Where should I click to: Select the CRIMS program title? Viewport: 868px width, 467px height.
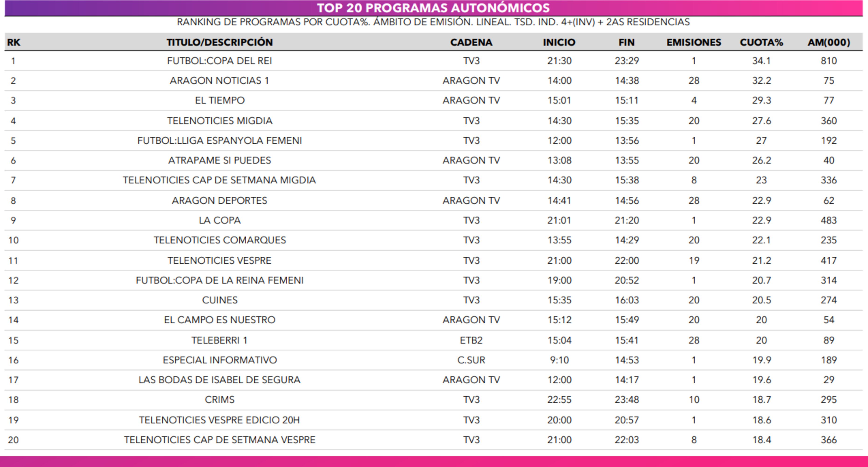pos(219,400)
